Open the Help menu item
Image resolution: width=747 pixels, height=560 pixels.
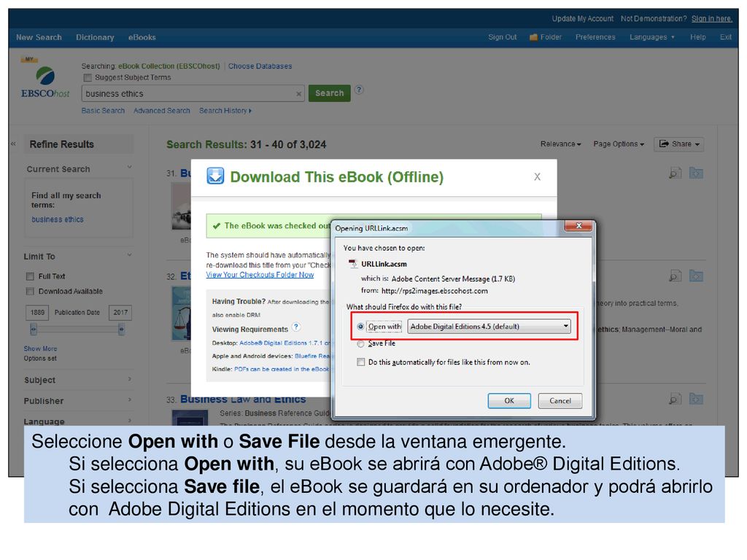click(698, 37)
